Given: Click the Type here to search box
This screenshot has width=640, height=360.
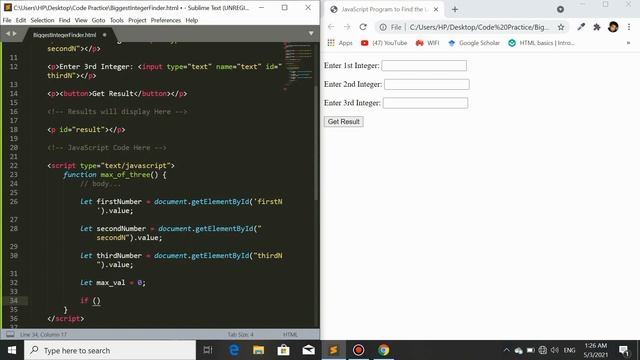Looking at the screenshot, I should (110, 350).
